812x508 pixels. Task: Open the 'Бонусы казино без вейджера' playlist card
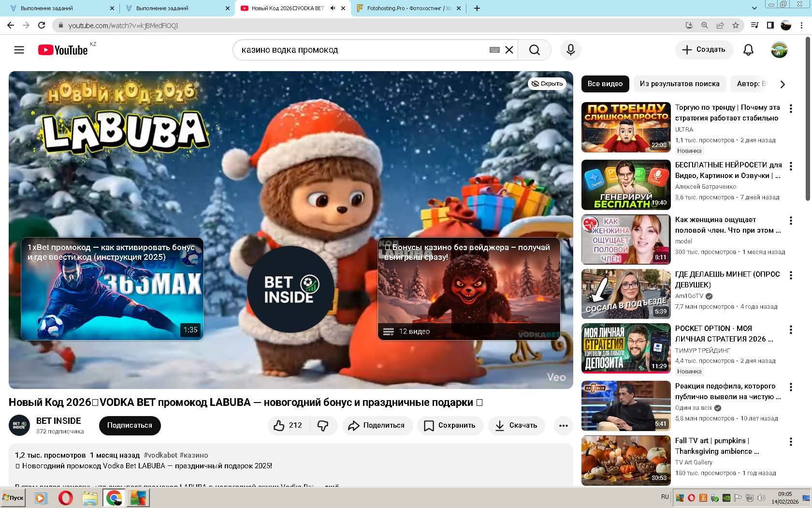pyautogui.click(x=469, y=289)
